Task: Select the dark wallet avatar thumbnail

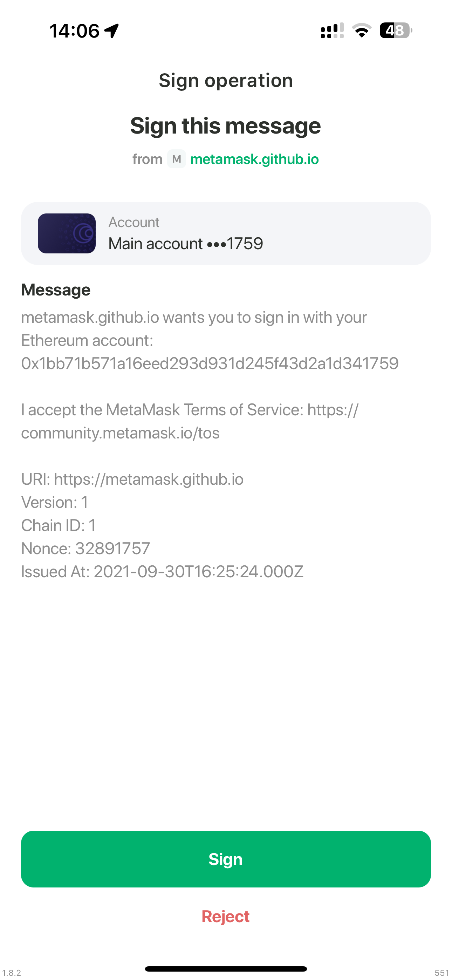Action: [67, 233]
